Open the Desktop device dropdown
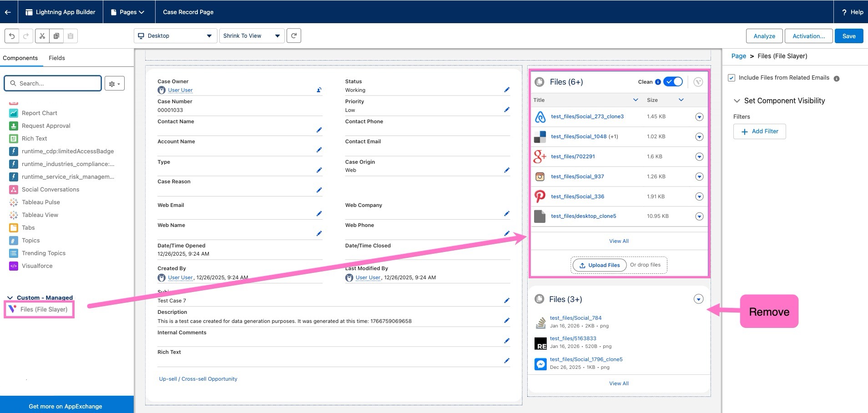 pos(175,36)
